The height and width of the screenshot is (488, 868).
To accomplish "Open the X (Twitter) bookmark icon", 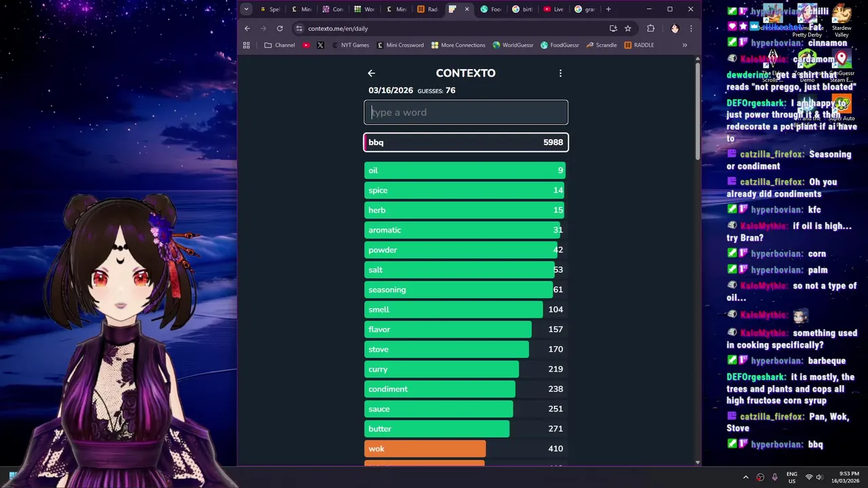I will tap(320, 45).
